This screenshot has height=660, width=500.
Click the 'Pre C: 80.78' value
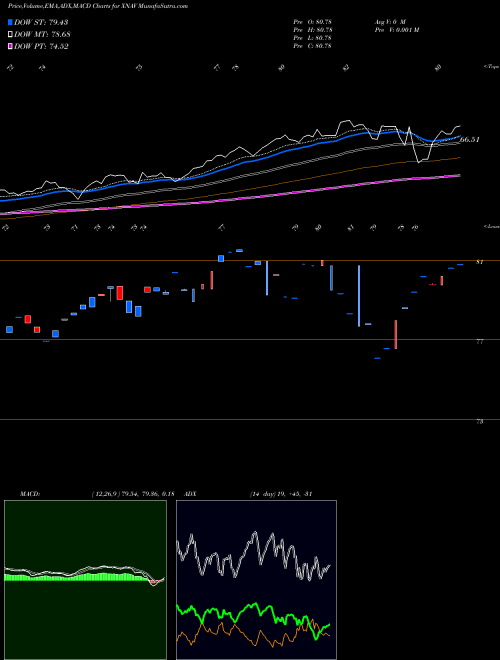click(312, 46)
